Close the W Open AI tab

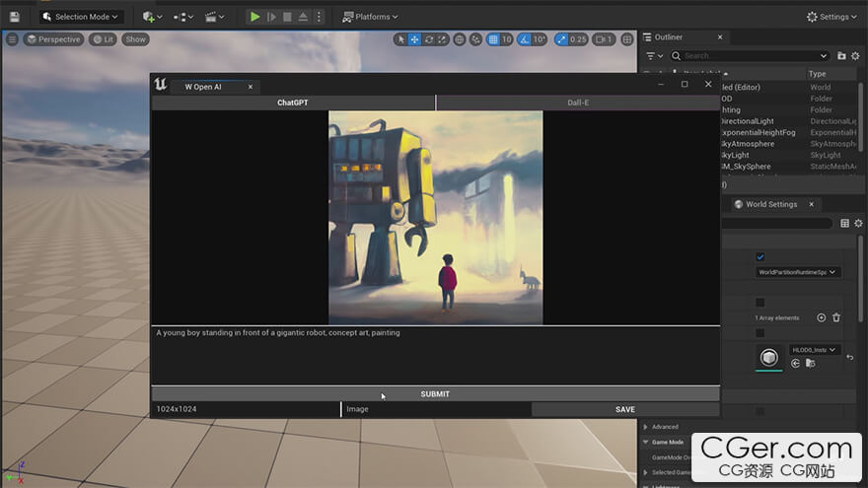tap(251, 87)
